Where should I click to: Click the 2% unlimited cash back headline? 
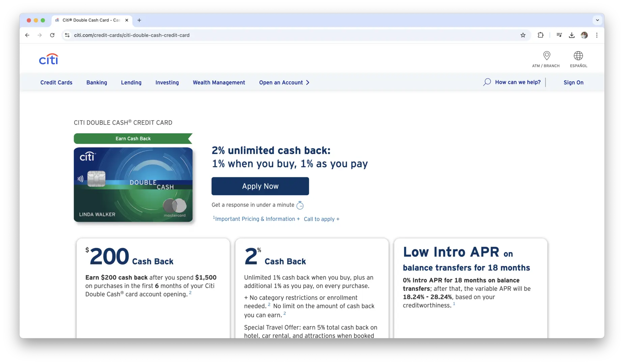pos(271,150)
